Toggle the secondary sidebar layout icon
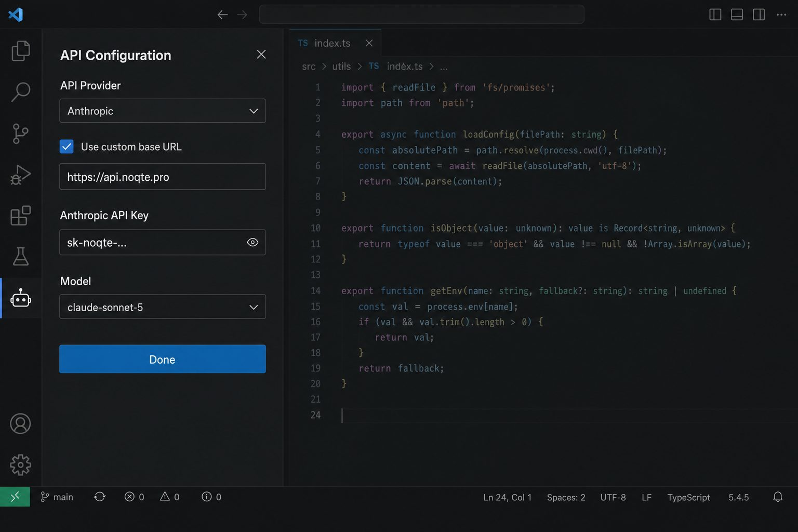 point(759,15)
